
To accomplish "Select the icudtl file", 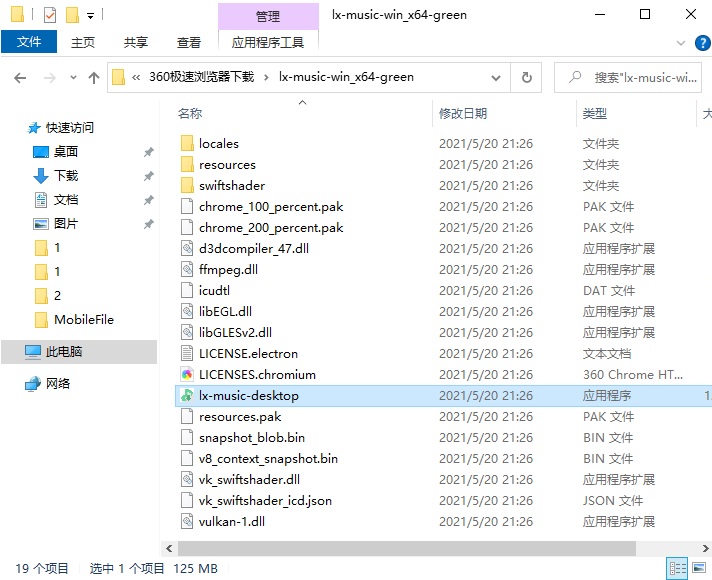I will [x=214, y=291].
